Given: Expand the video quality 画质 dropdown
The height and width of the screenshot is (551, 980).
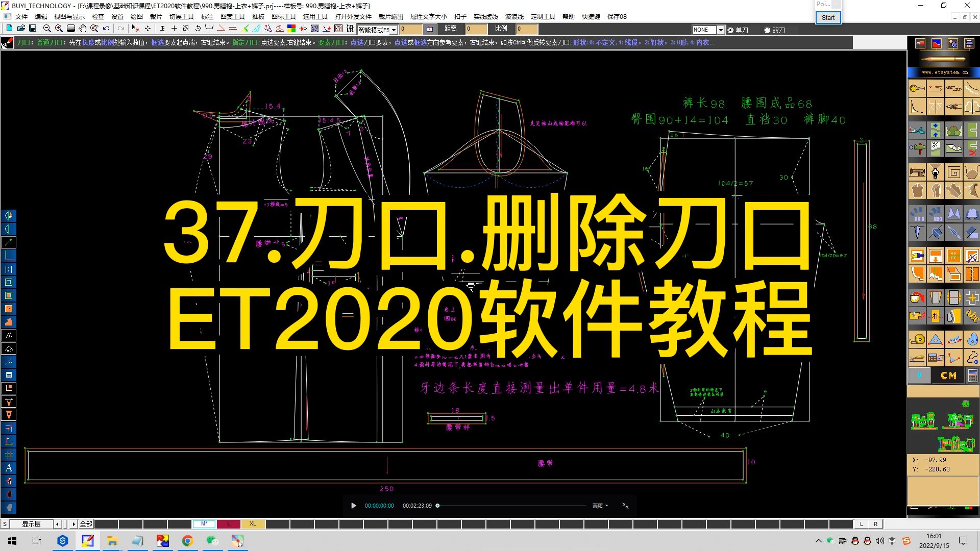Looking at the screenshot, I should [600, 506].
